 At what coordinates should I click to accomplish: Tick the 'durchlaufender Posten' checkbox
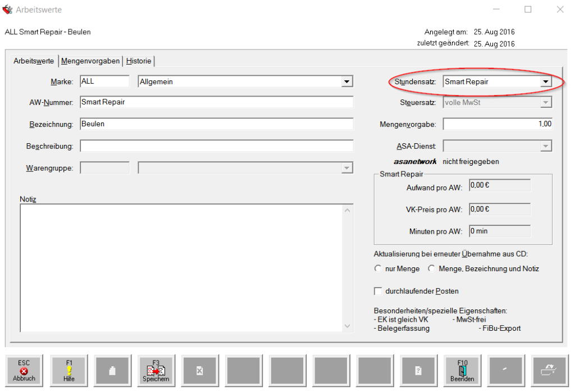[x=378, y=291]
